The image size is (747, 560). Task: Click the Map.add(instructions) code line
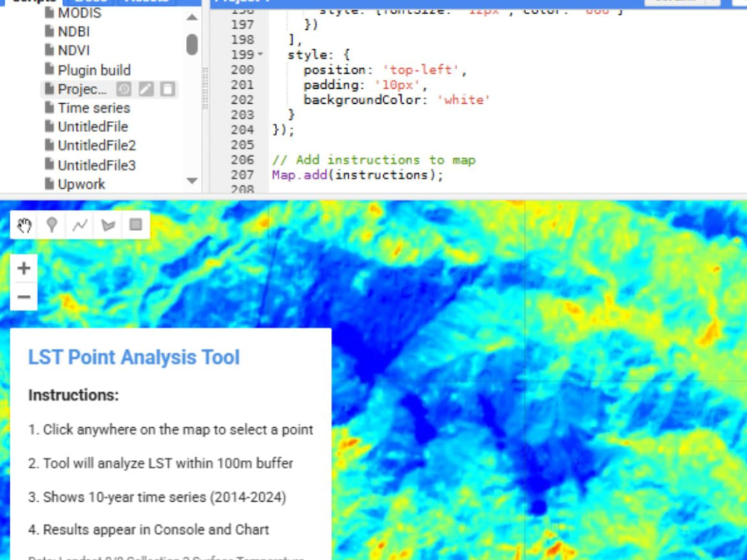click(x=358, y=175)
